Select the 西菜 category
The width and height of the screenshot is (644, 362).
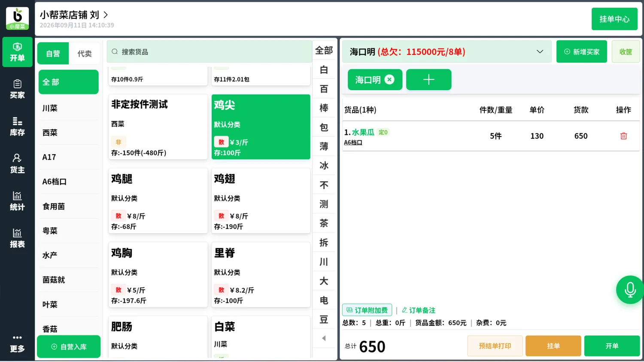pyautogui.click(x=68, y=133)
